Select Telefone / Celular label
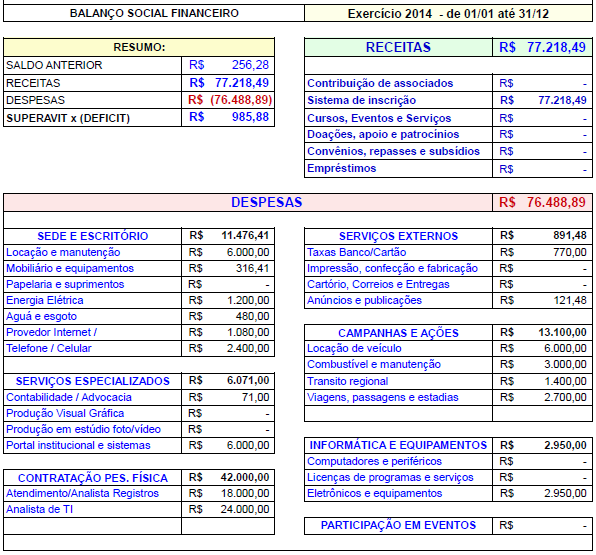This screenshot has width=596, height=555. [x=49, y=348]
